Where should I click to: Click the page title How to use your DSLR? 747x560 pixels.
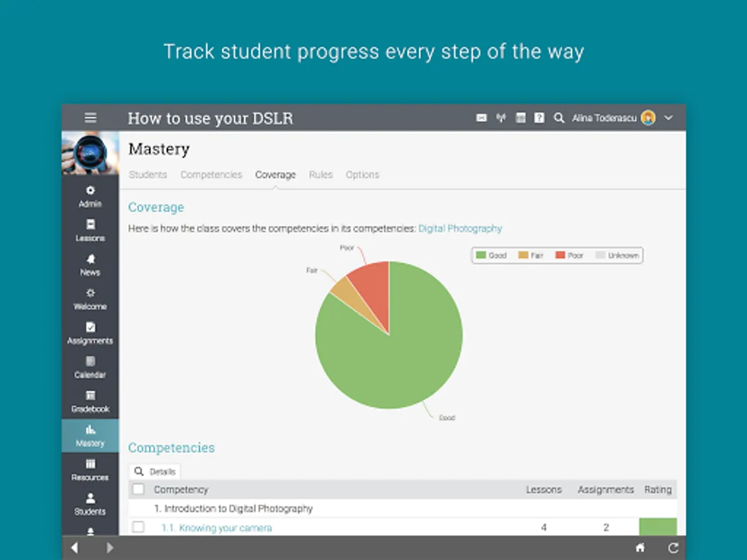(x=210, y=118)
